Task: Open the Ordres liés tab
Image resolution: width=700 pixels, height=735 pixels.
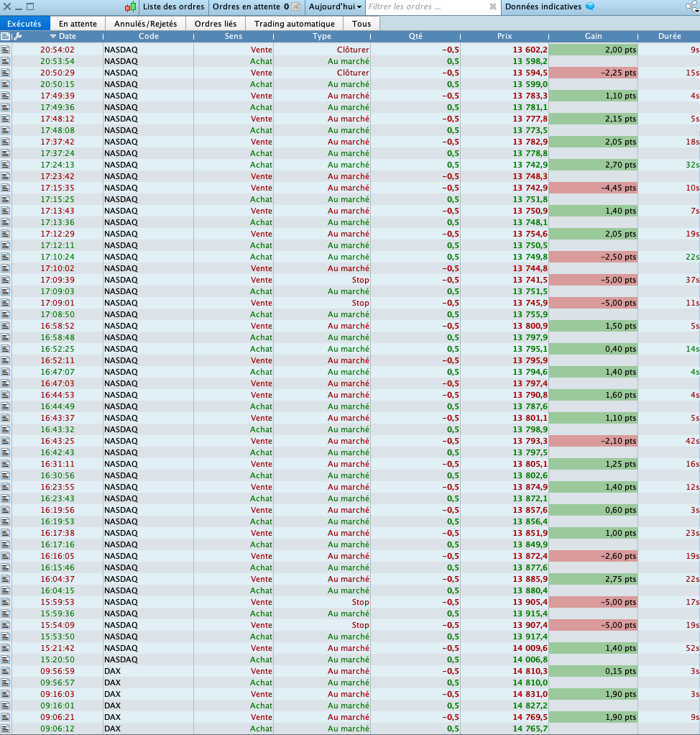Action: pyautogui.click(x=216, y=24)
